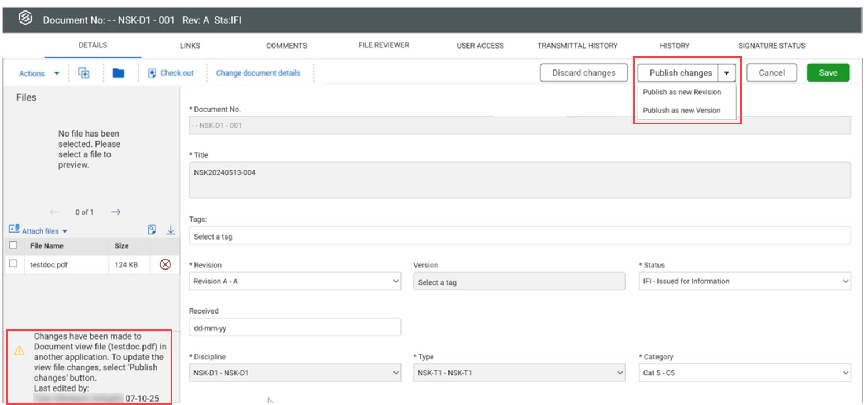Tick the checkbox beside testdoc.pdf
Screen dimensions: 868x405
coord(13,264)
